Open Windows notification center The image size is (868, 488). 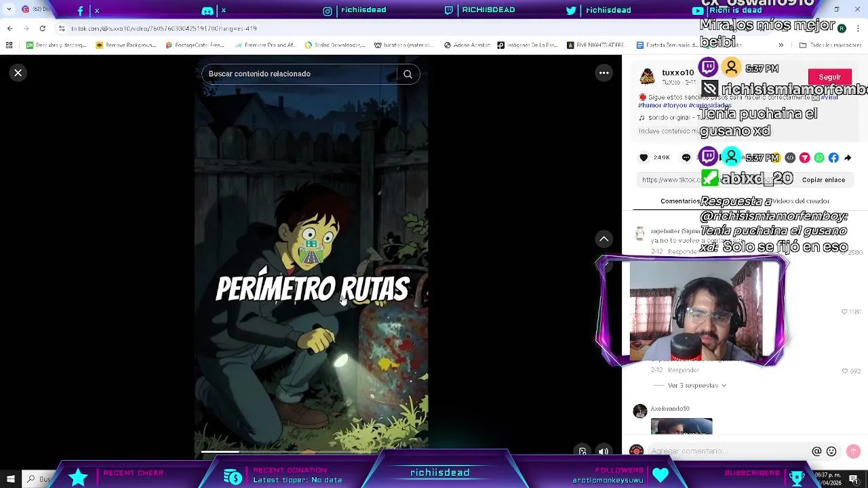click(x=854, y=479)
